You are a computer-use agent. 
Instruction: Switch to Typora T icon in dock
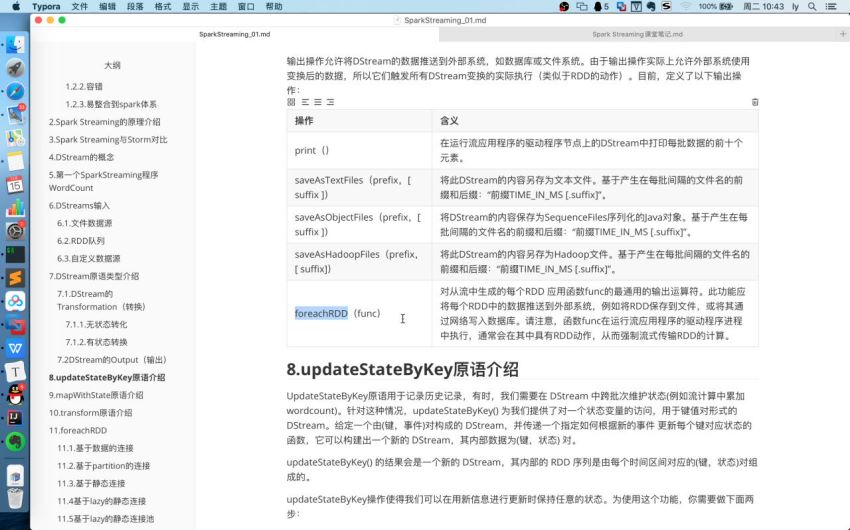(15, 372)
